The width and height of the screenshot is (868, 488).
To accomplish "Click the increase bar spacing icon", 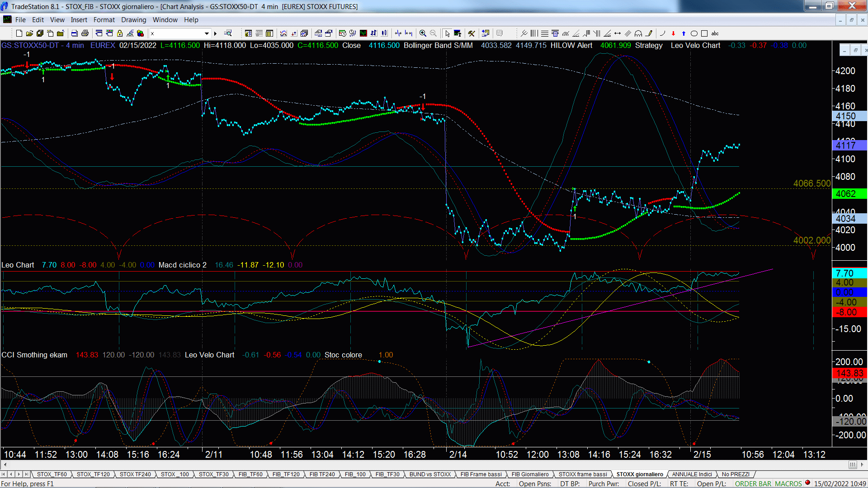I will click(x=409, y=33).
